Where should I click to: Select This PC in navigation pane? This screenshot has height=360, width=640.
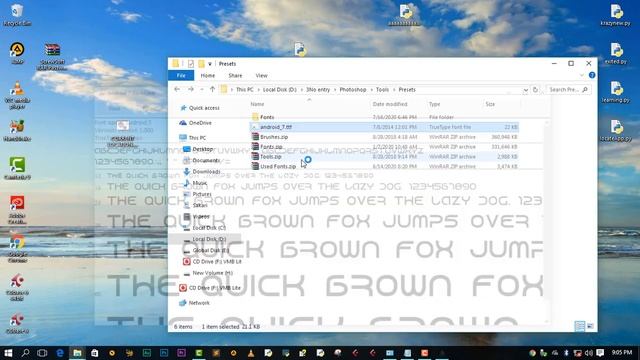coord(197,138)
